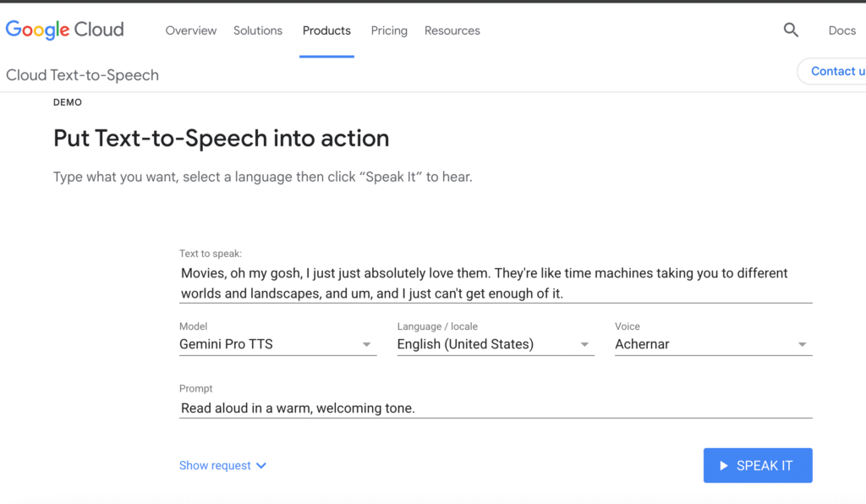Click the Language locale dropdown arrow icon

click(584, 344)
